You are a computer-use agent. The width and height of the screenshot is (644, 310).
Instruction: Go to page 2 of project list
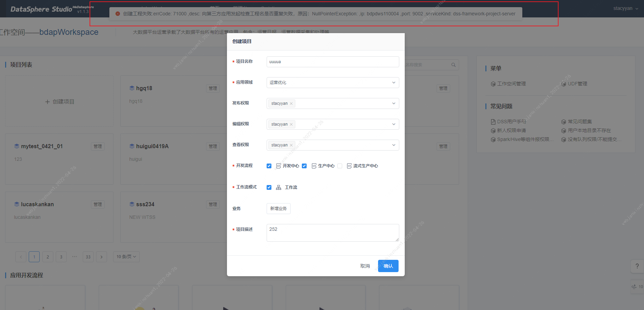(48, 257)
